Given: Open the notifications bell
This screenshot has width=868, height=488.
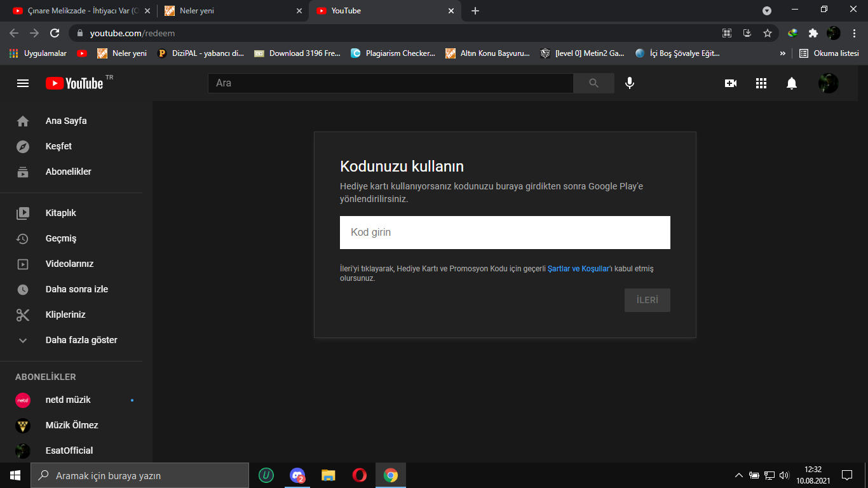Looking at the screenshot, I should point(792,83).
